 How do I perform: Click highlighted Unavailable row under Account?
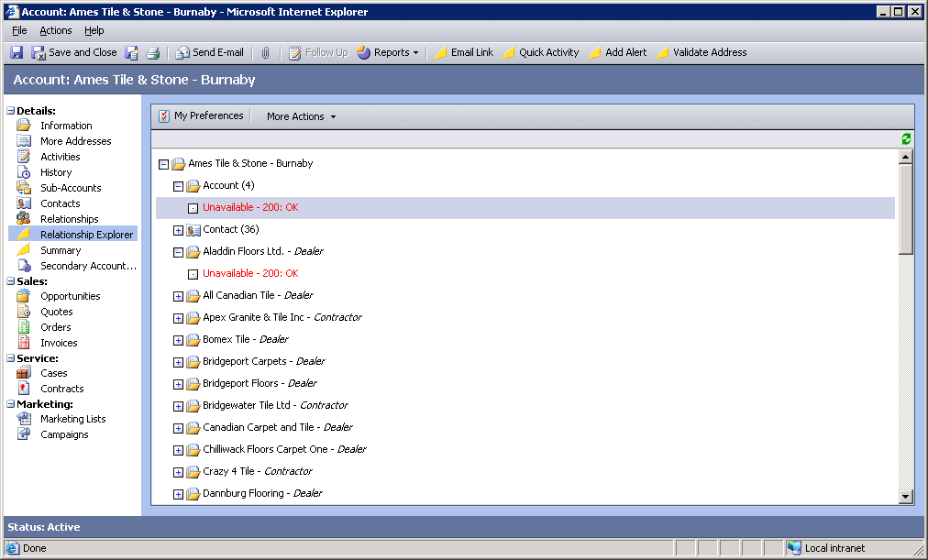[525, 207]
